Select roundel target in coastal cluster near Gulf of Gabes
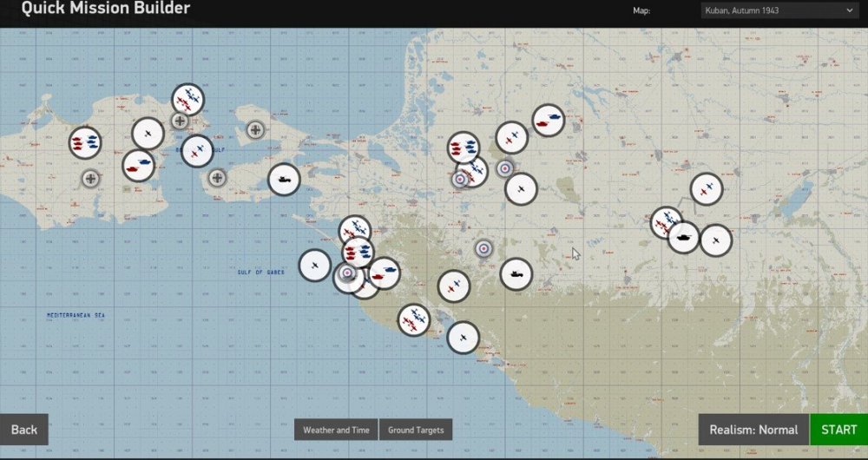This screenshot has height=460, width=868. 347,273
